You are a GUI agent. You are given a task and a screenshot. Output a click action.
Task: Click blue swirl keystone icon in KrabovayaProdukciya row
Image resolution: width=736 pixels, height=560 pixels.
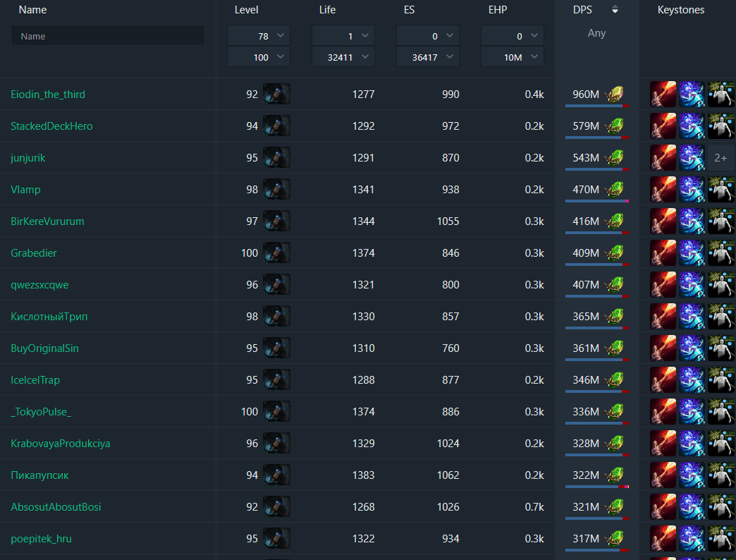[x=692, y=443]
